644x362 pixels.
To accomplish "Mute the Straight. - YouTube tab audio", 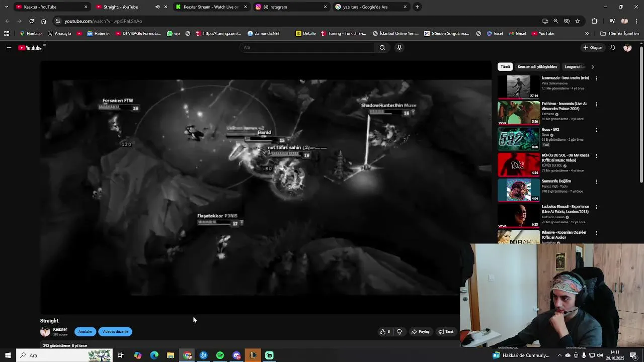I will (x=157, y=7).
